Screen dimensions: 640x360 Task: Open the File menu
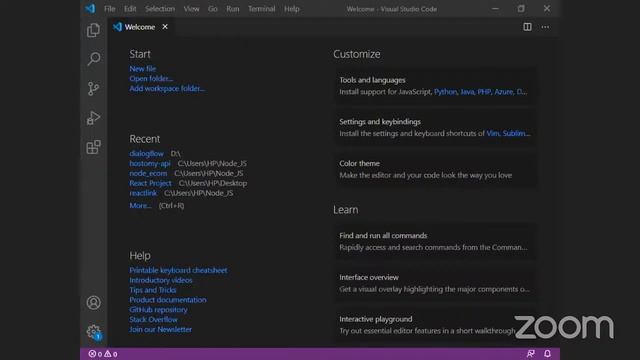coord(109,9)
